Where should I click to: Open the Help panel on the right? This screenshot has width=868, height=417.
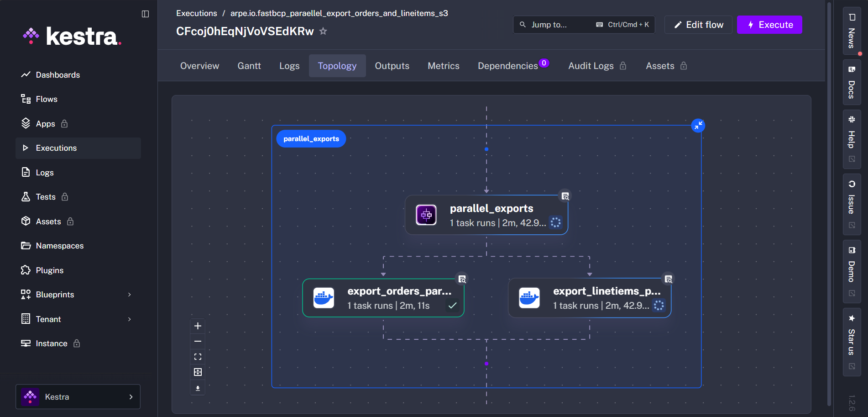tap(852, 139)
